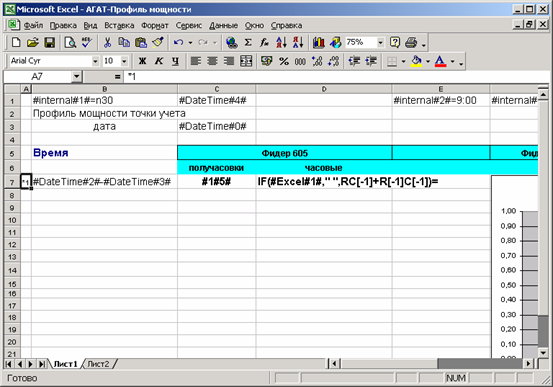Viewport: 553px width, 387px height.
Task: Click the Undo arrow icon
Action: (178, 43)
